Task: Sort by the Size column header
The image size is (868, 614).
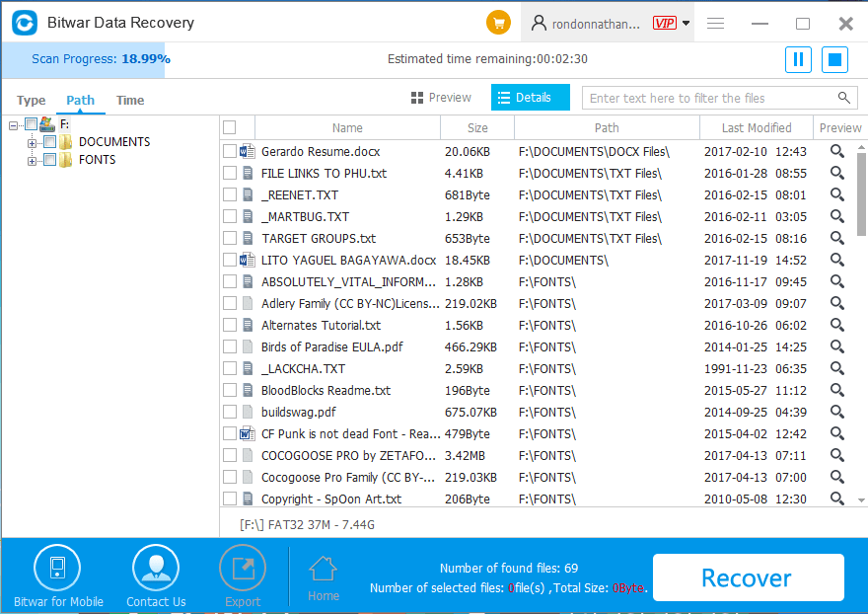Action: (477, 128)
